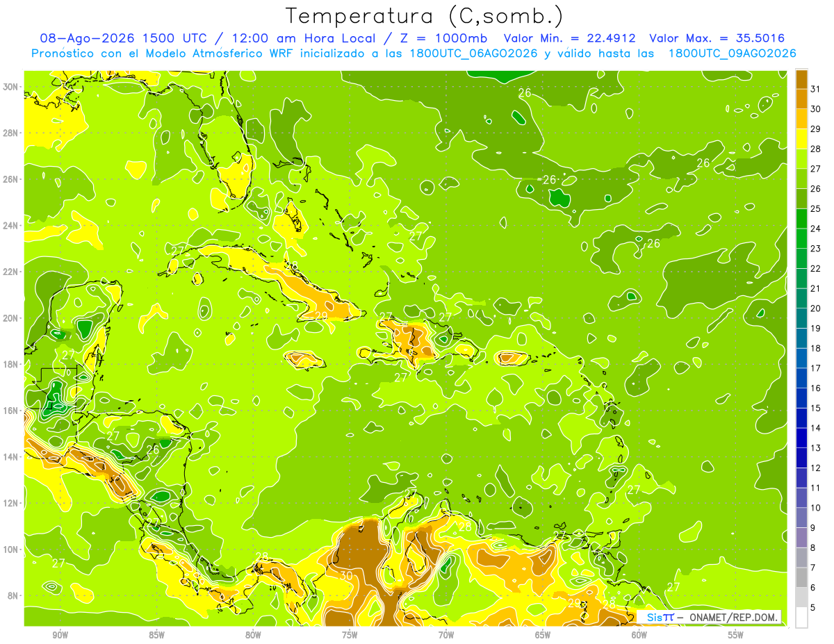Click the 14N latitude axis label

(12, 456)
